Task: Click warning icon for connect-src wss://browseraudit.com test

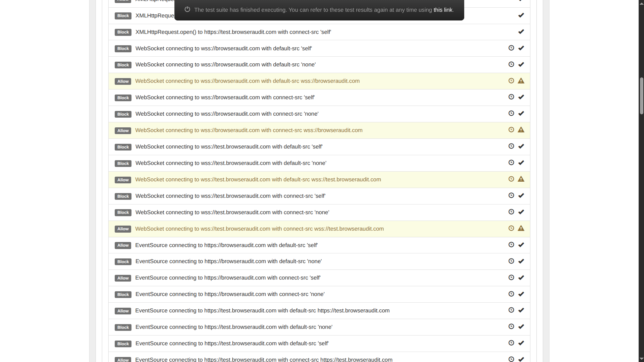Action: 521,130
